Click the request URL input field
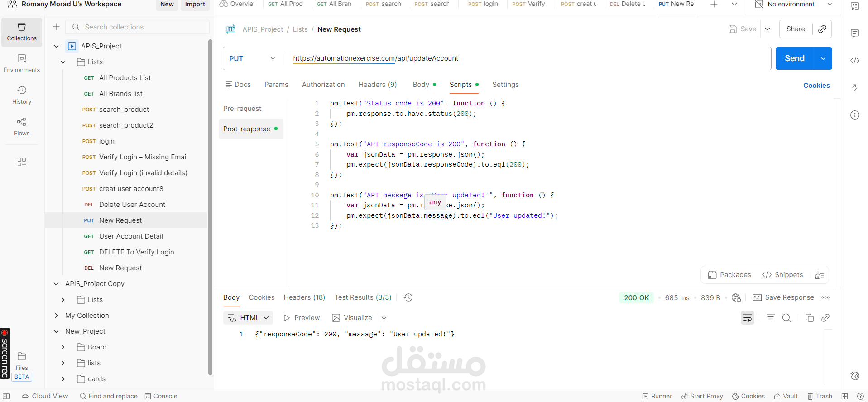This screenshot has width=868, height=402. 528,58
